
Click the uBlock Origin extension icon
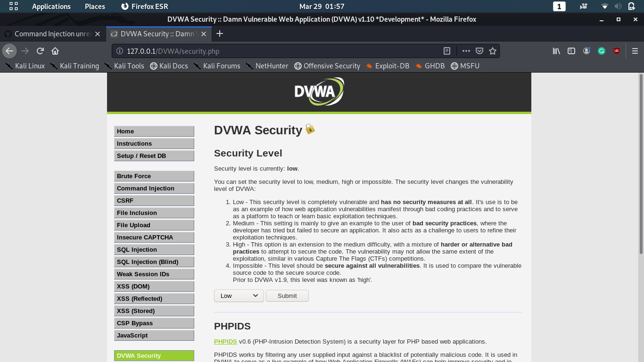[x=616, y=50]
